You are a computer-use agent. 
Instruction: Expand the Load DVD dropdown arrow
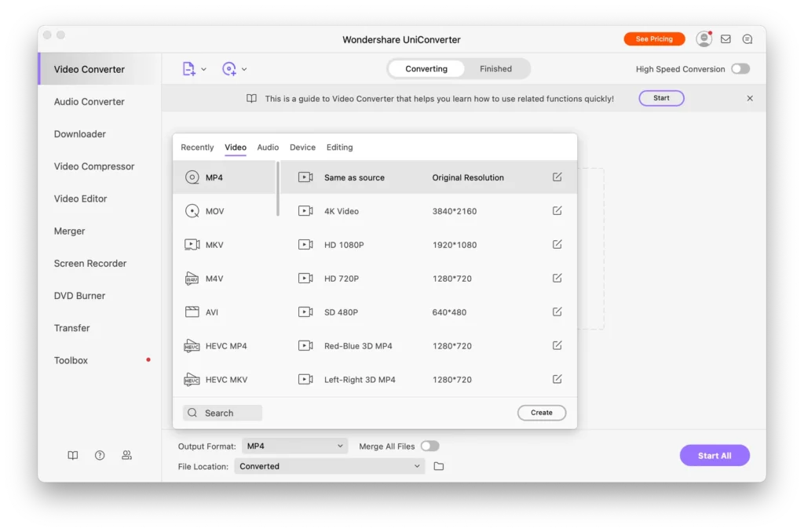tap(244, 69)
